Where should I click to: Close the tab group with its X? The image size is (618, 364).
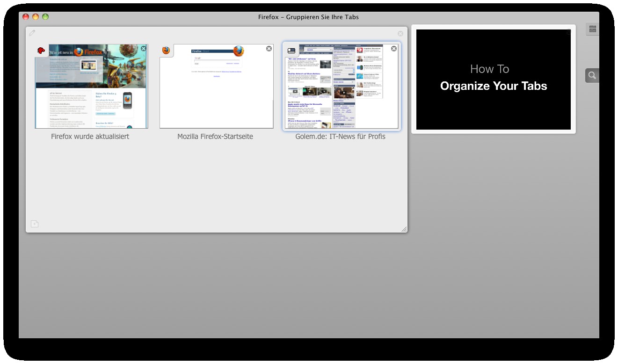pyautogui.click(x=400, y=34)
